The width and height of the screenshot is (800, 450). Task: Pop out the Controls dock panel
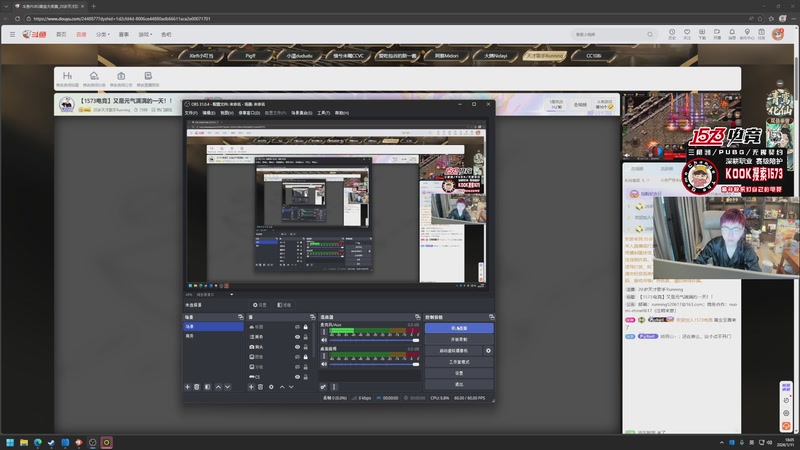pyautogui.click(x=491, y=317)
